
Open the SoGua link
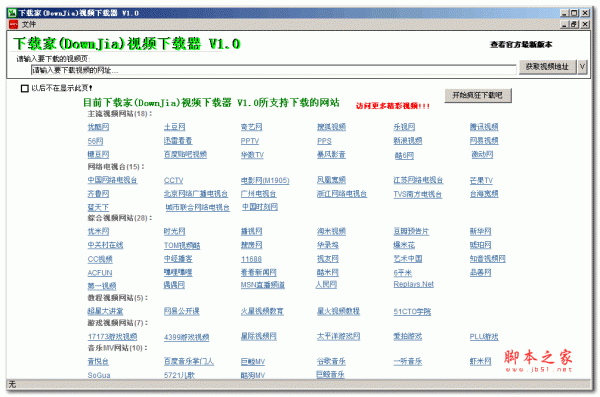99,376
